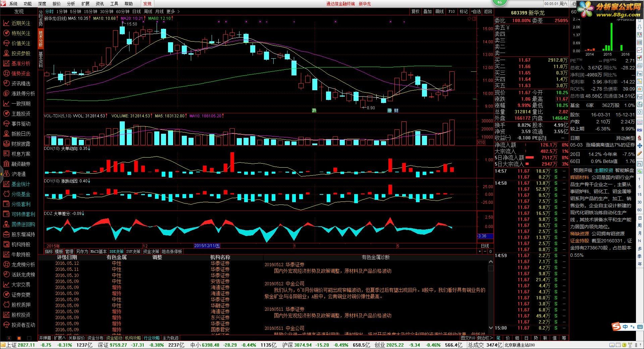Toggle the DDE决策 indicator template
Screen dimensions: 644x349
click(116, 251)
